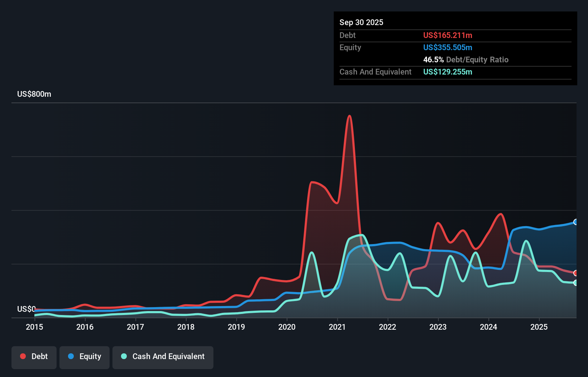Viewport: 588px width, 377px height.
Task: Select the 2020 year label on the axis
Action: [287, 327]
